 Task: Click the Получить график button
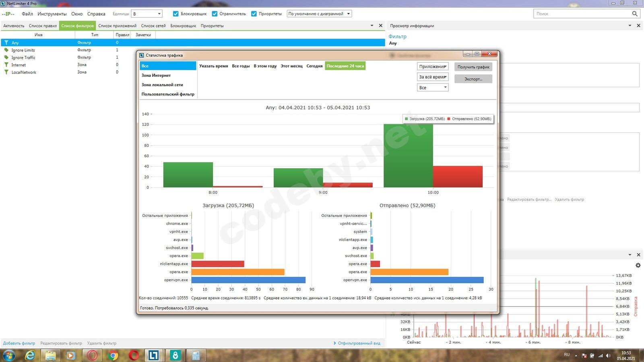[x=473, y=67]
